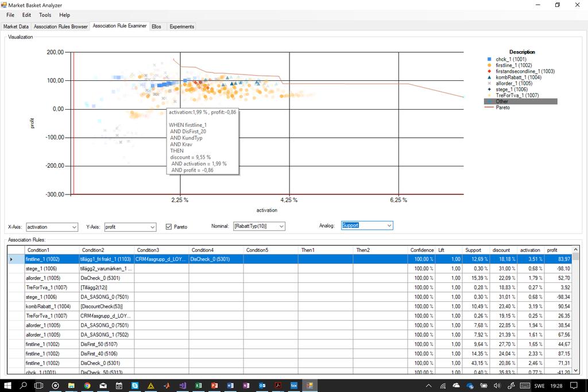
Task: Open OneNote from the taskbar
Action: pyautogui.click(x=246, y=385)
